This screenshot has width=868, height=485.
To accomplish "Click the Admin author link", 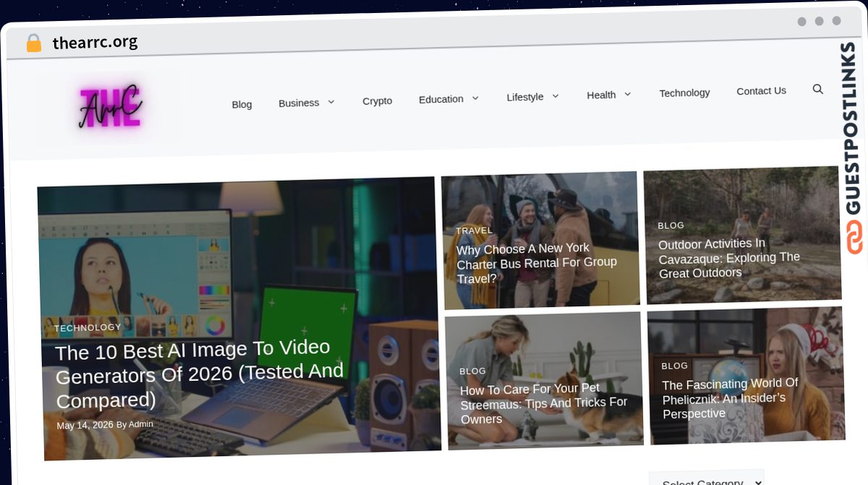I will pos(140,423).
